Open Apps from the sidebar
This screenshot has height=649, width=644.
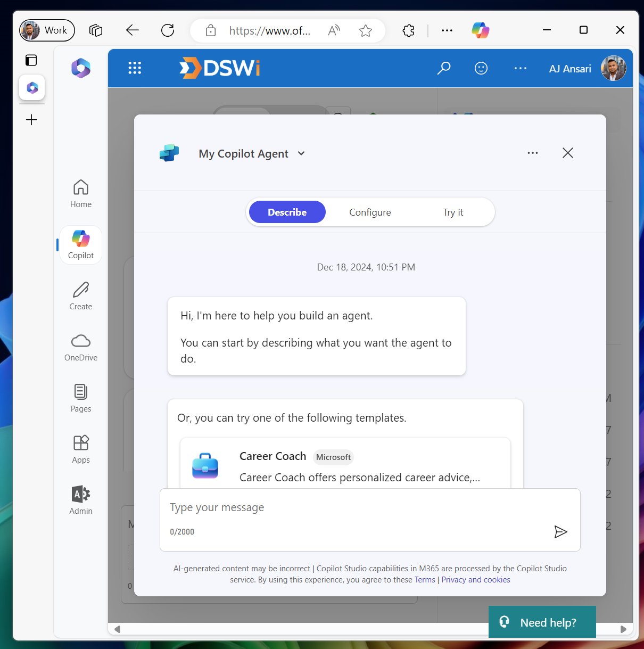click(x=81, y=449)
